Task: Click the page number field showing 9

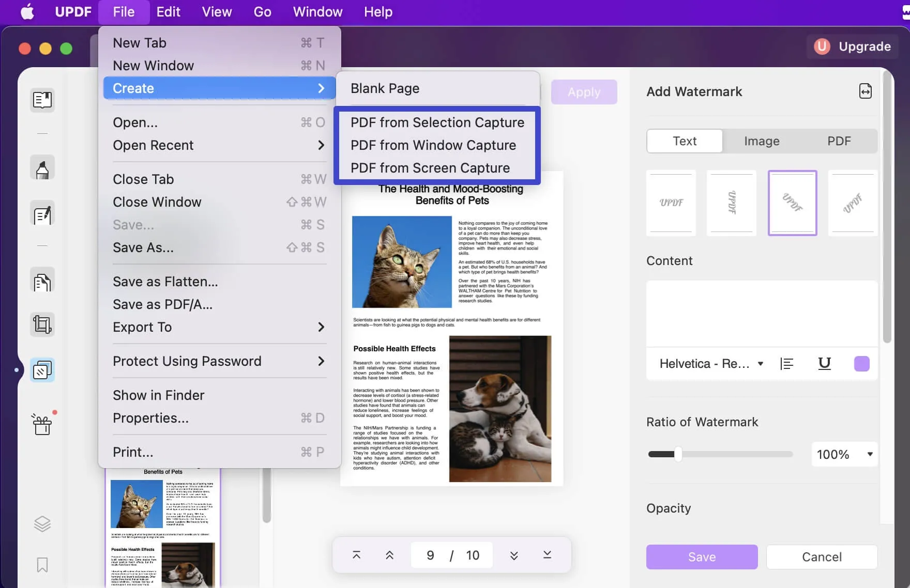Action: tap(430, 554)
